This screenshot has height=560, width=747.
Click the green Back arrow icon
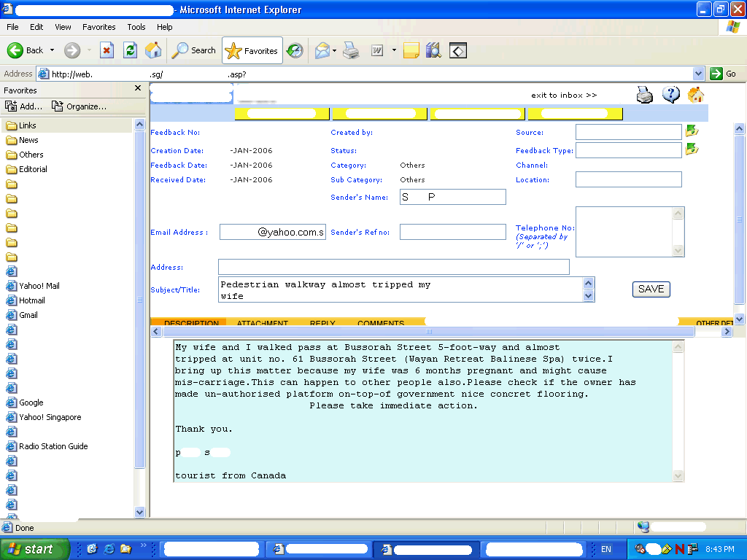15,50
